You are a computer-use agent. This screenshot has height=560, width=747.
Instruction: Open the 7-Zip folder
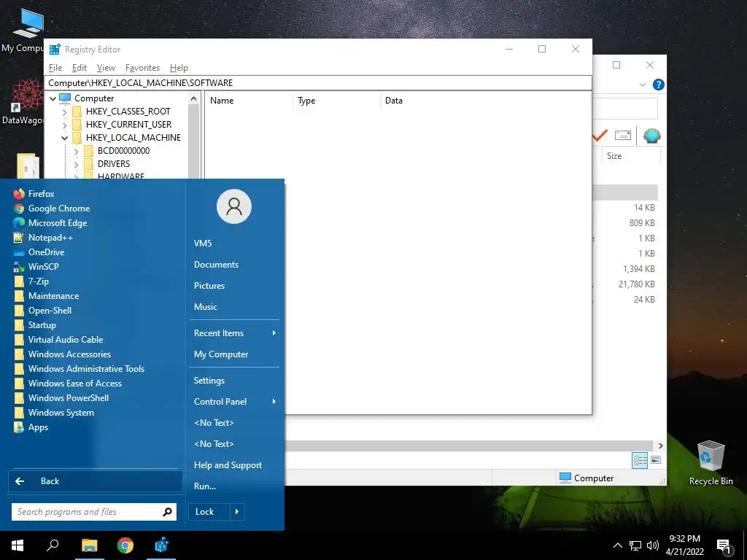pyautogui.click(x=31, y=281)
